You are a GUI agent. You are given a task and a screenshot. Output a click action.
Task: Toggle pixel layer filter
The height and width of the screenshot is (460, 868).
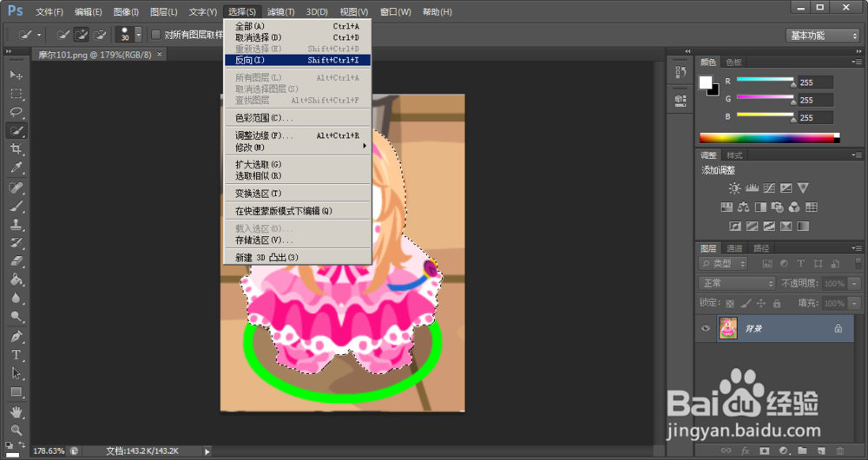(x=767, y=264)
